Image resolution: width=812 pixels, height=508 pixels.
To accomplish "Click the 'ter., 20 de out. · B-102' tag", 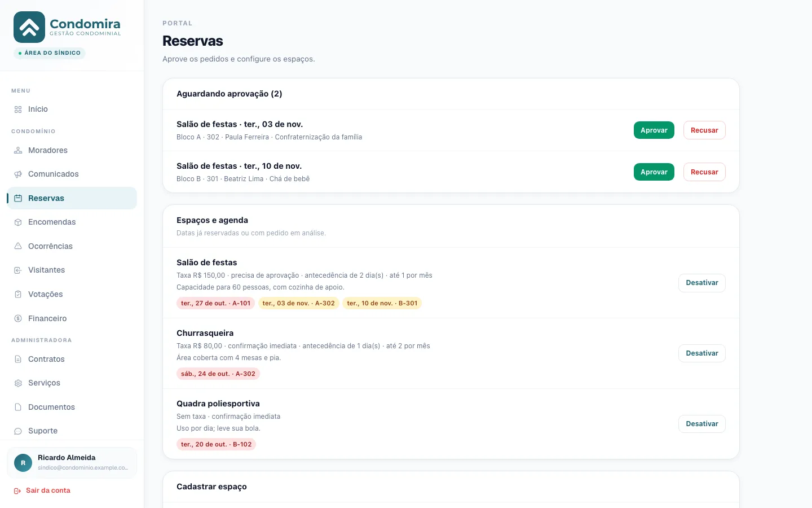I will coord(217,444).
